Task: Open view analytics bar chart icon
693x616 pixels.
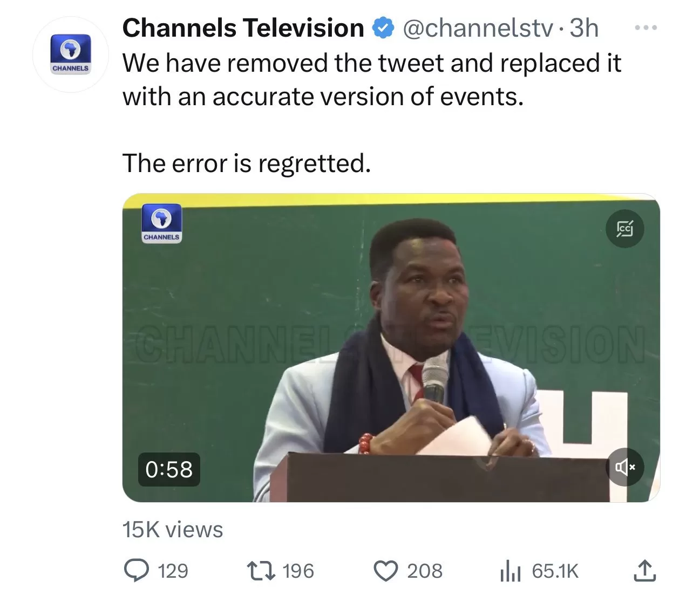Action: [509, 571]
